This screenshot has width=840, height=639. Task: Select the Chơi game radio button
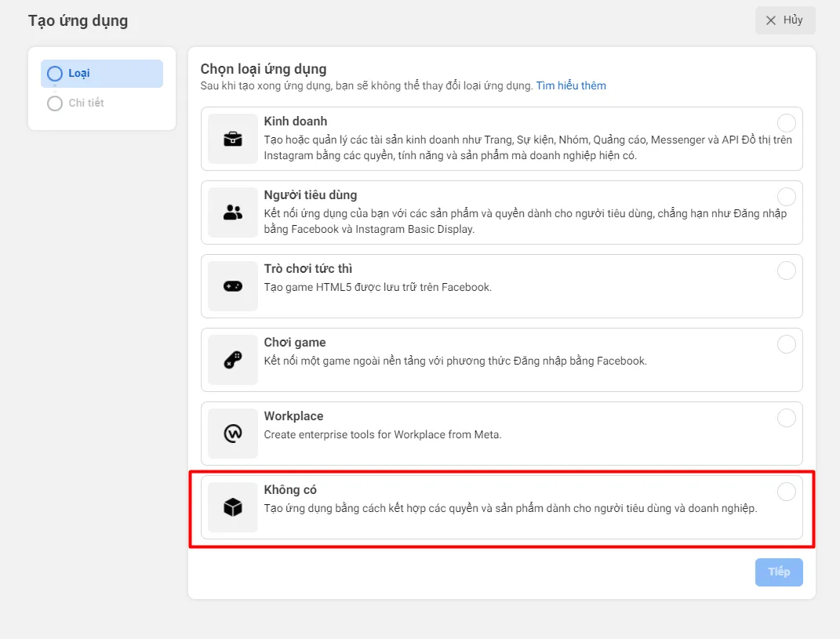(786, 344)
